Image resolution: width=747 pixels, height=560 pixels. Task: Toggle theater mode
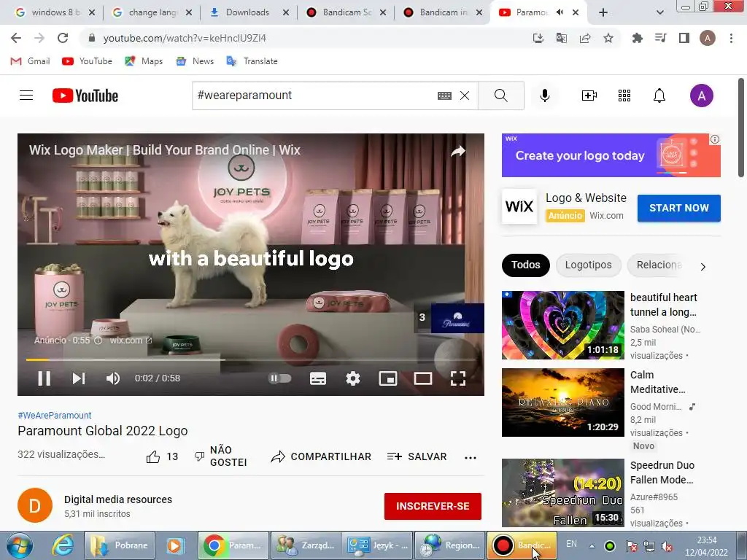pos(423,378)
